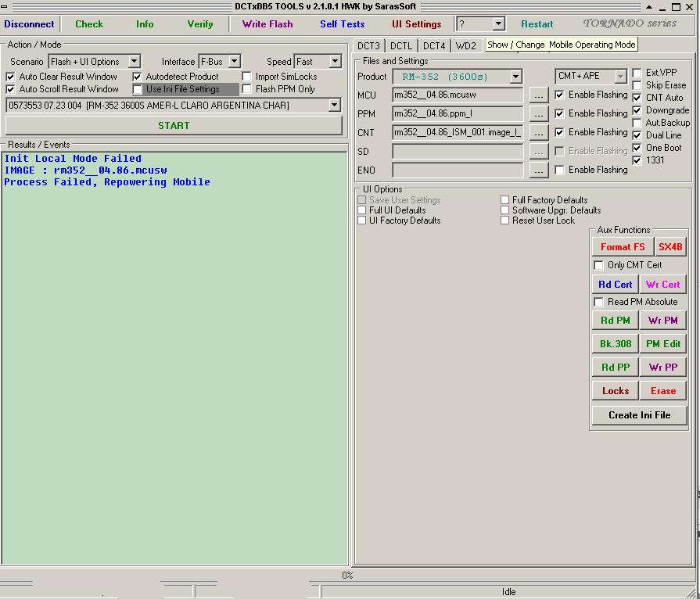
Task: Click Wr Cert button
Action: (663, 285)
